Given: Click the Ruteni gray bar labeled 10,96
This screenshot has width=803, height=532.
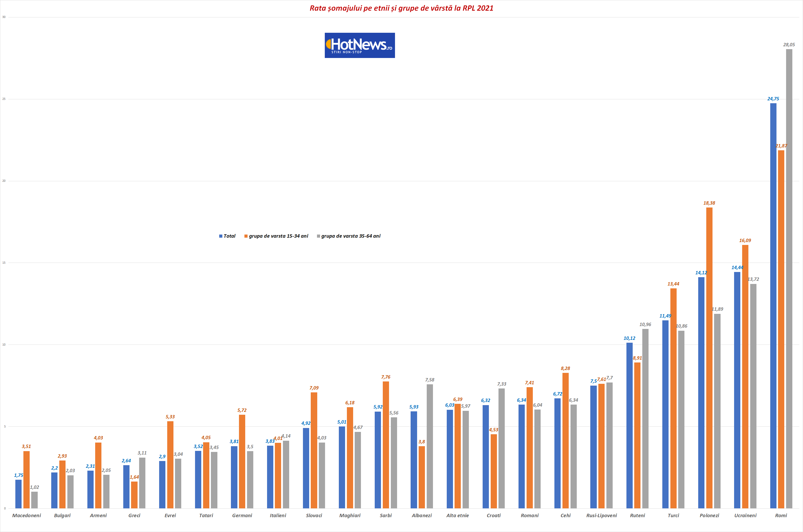Looking at the screenshot, I should [645, 418].
